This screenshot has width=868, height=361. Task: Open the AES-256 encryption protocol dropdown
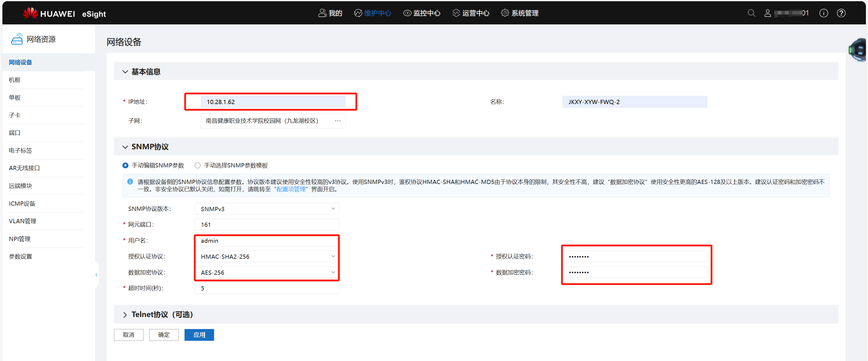pyautogui.click(x=267, y=272)
